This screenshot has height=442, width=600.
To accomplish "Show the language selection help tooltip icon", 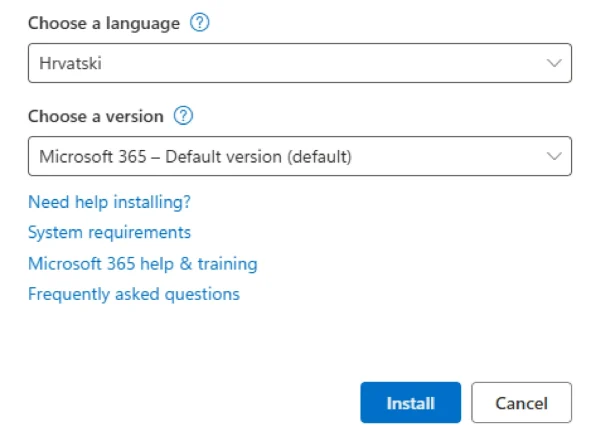I will click(200, 23).
